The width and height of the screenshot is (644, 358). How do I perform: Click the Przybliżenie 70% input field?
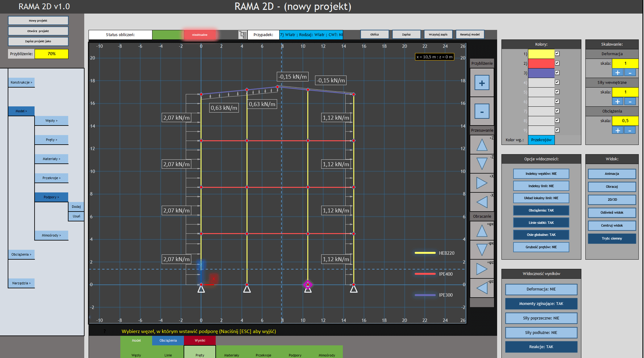click(52, 54)
